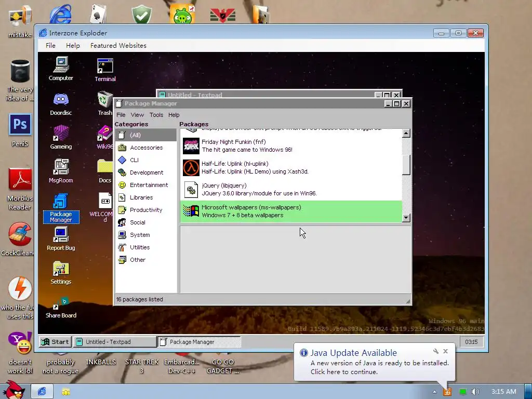This screenshot has width=532, height=399.
Task: Open the WELCOME markdown file icon
Action: point(103,207)
